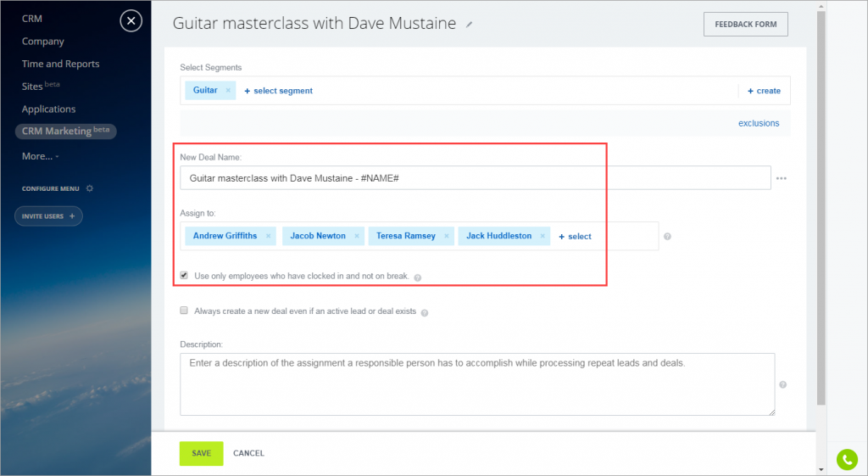Open the exclusions link

tap(759, 123)
